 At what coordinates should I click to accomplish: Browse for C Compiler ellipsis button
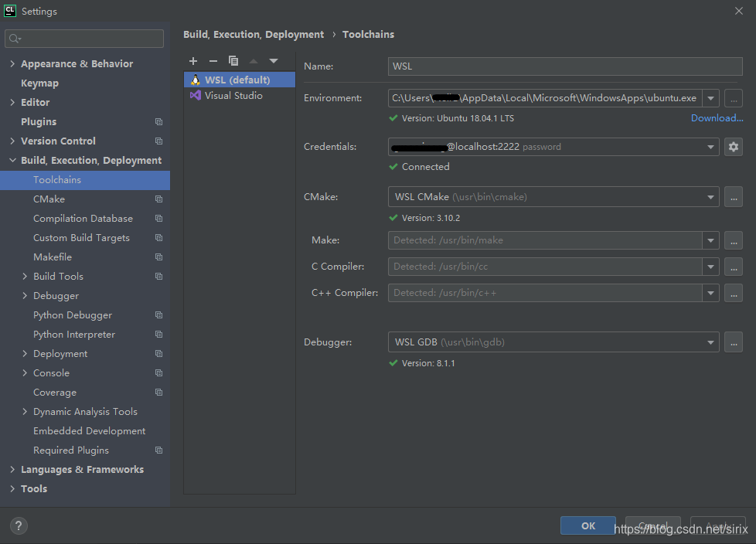(x=734, y=267)
